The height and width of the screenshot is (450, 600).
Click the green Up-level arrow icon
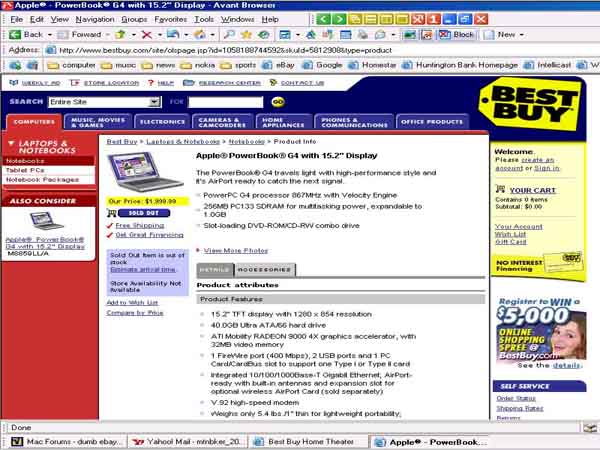(x=120, y=35)
